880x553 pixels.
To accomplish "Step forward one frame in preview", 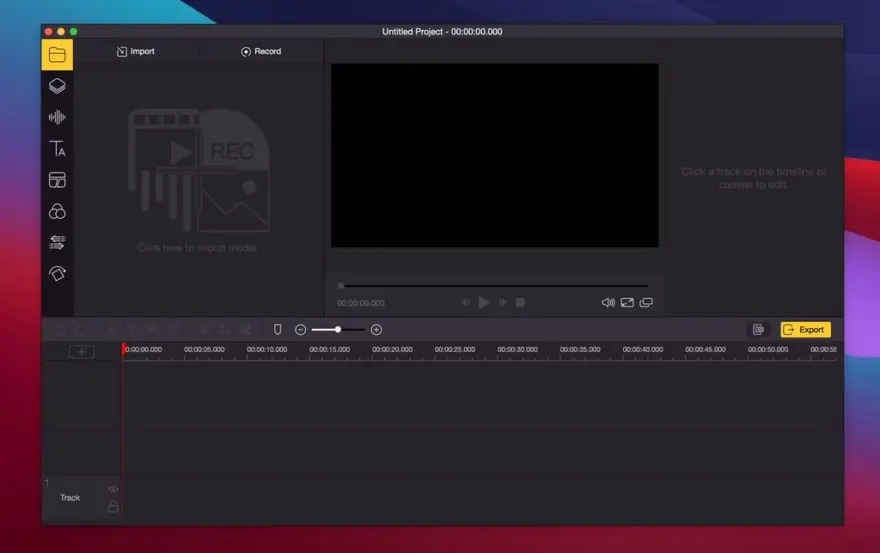I will pyautogui.click(x=503, y=303).
